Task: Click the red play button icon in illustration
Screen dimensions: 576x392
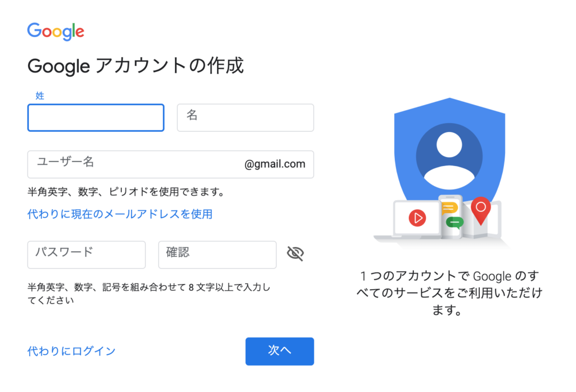Action: point(417,218)
